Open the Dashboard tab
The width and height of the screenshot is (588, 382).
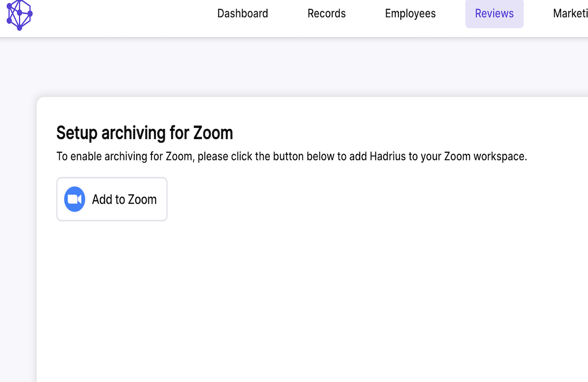click(x=243, y=13)
